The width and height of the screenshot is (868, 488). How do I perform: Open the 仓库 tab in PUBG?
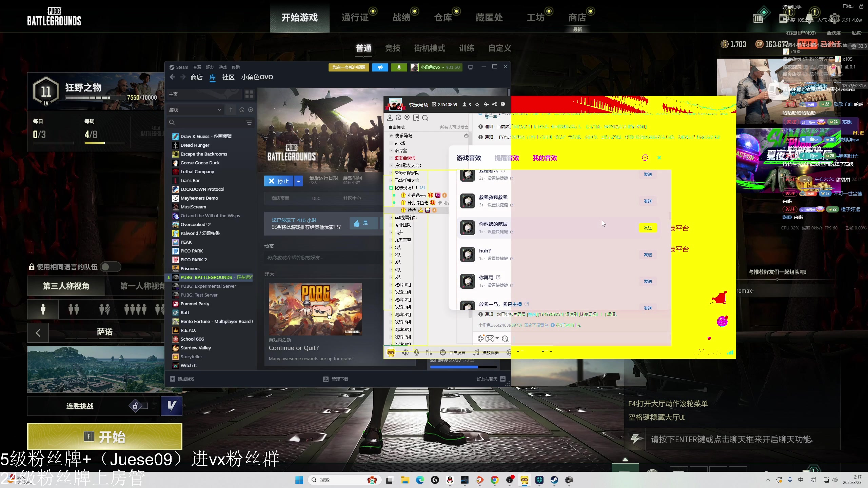click(x=443, y=18)
